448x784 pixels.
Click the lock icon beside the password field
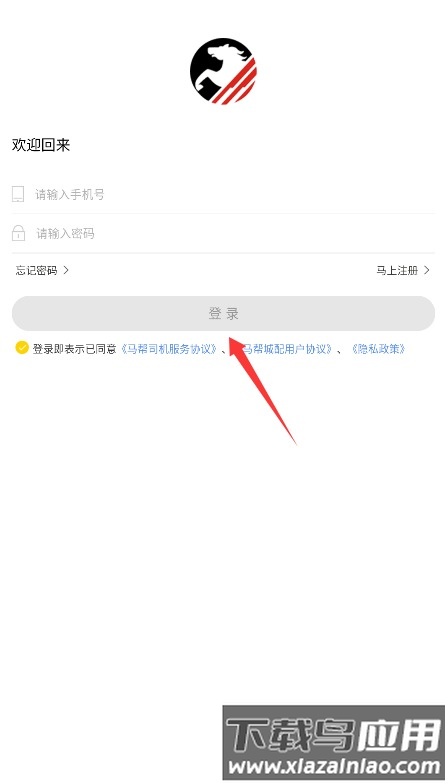pyautogui.click(x=18, y=233)
